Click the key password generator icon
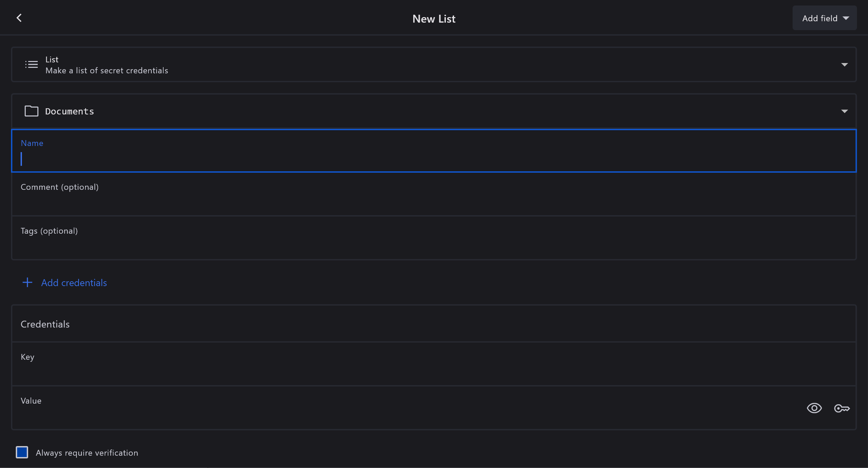The image size is (868, 468). [x=842, y=408]
